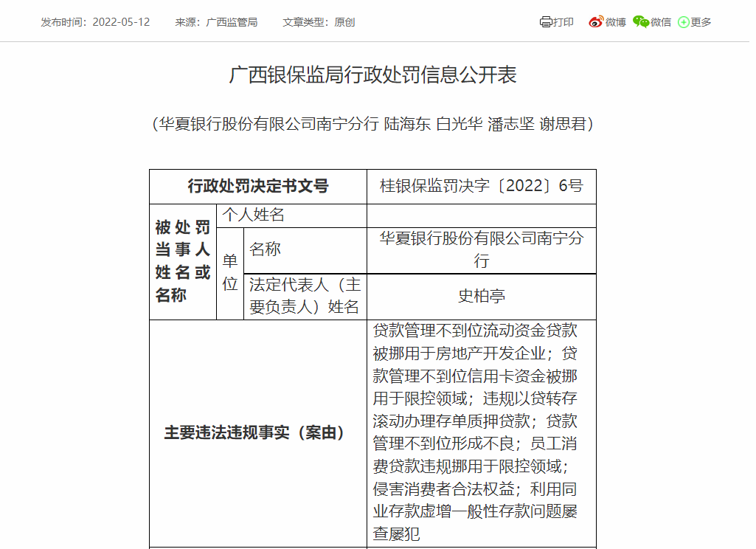756x549 pixels.
Task: Select representative name 史柏亭
Action: [x=482, y=296]
